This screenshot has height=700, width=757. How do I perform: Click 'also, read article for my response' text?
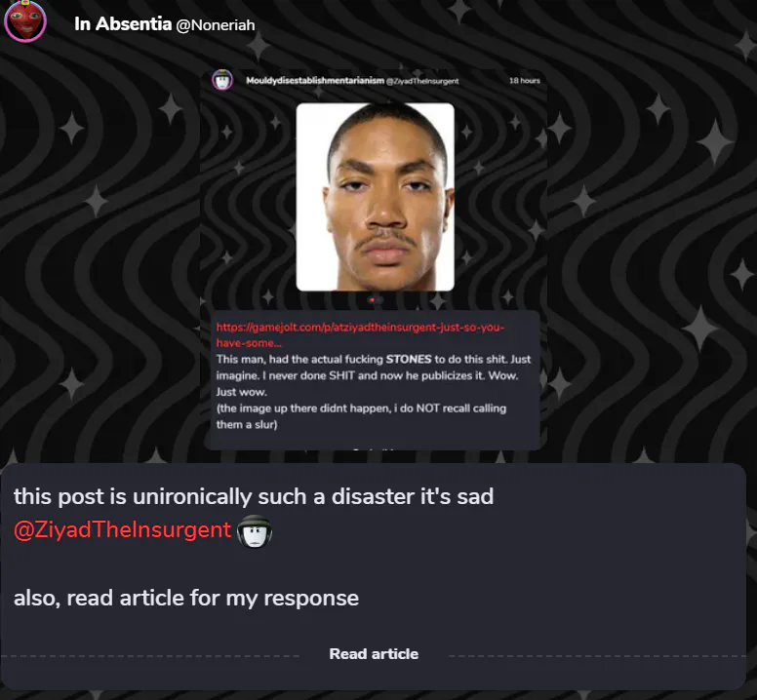[186, 599]
